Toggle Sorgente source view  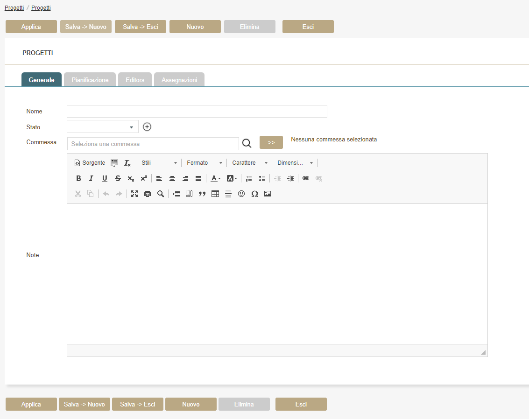click(90, 163)
